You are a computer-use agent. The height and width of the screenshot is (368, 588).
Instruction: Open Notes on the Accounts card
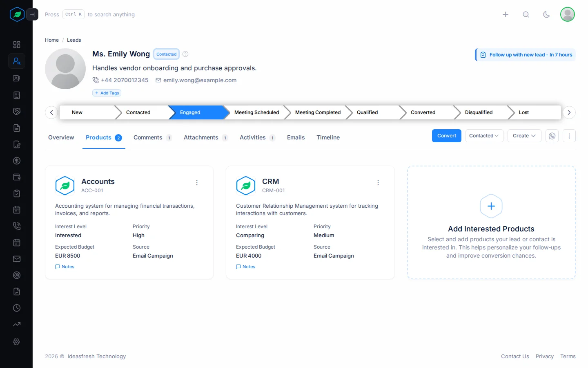tap(65, 267)
